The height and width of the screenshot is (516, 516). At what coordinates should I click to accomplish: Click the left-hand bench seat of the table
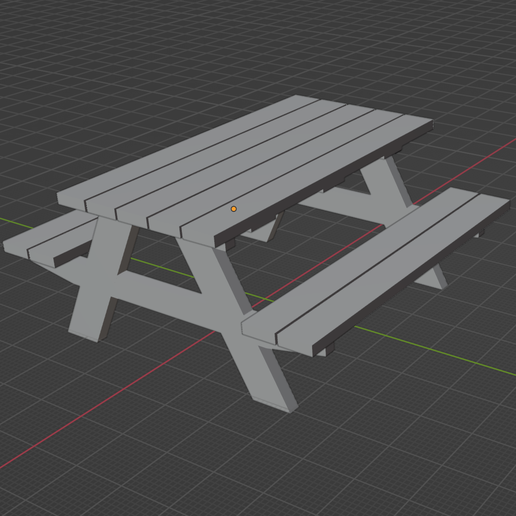[x=50, y=239]
